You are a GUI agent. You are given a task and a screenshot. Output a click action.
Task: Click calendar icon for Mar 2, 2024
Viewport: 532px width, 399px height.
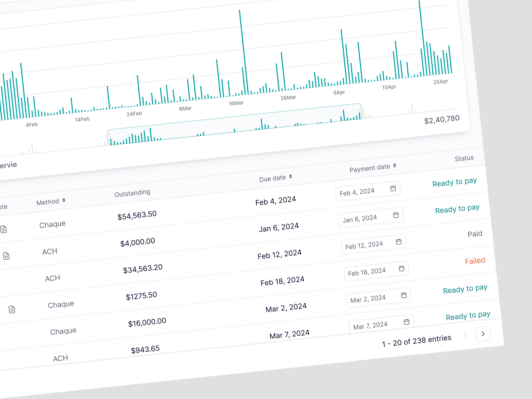pos(404,295)
